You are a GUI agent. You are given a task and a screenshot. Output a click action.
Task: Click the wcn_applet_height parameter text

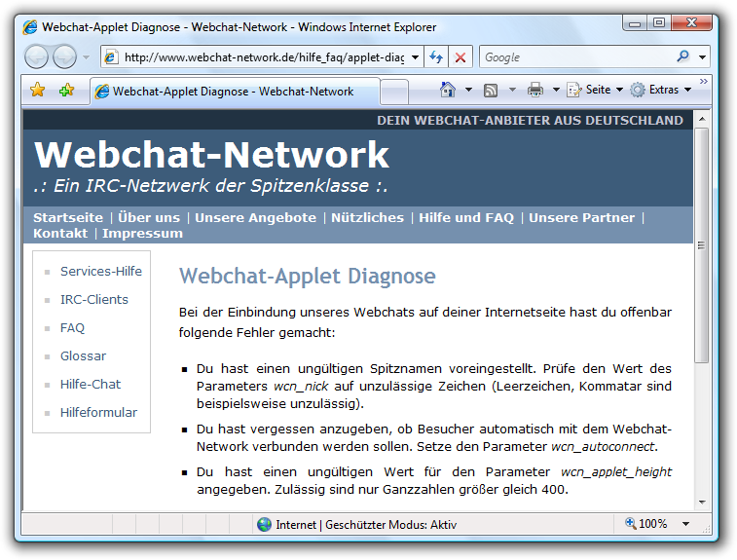(616, 472)
